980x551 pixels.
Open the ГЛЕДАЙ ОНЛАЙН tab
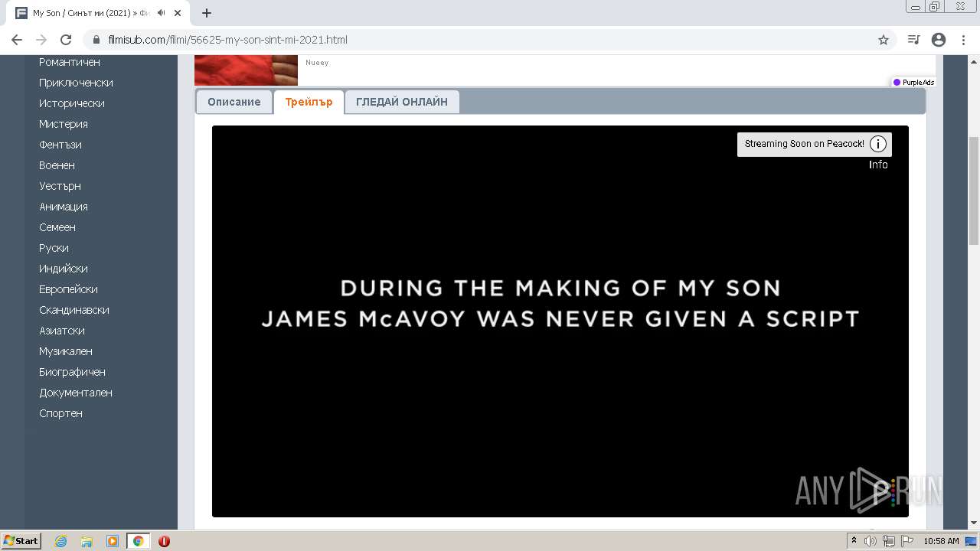(x=402, y=102)
